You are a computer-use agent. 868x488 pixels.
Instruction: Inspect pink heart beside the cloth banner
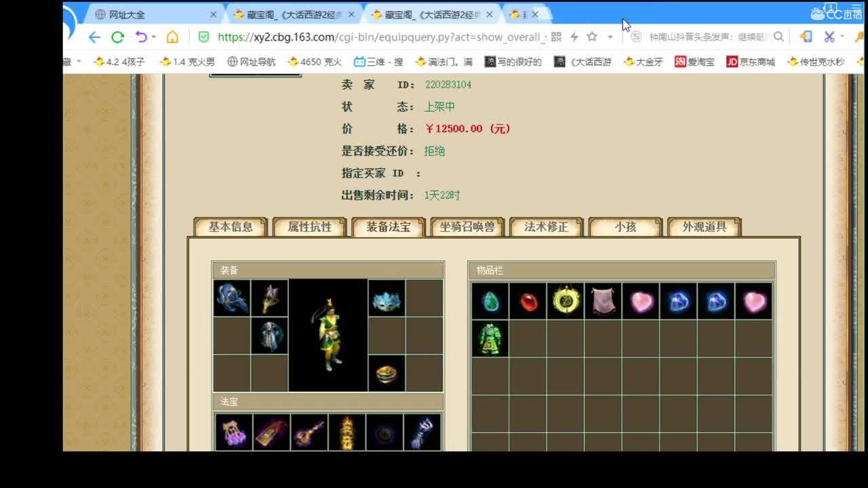coord(641,301)
